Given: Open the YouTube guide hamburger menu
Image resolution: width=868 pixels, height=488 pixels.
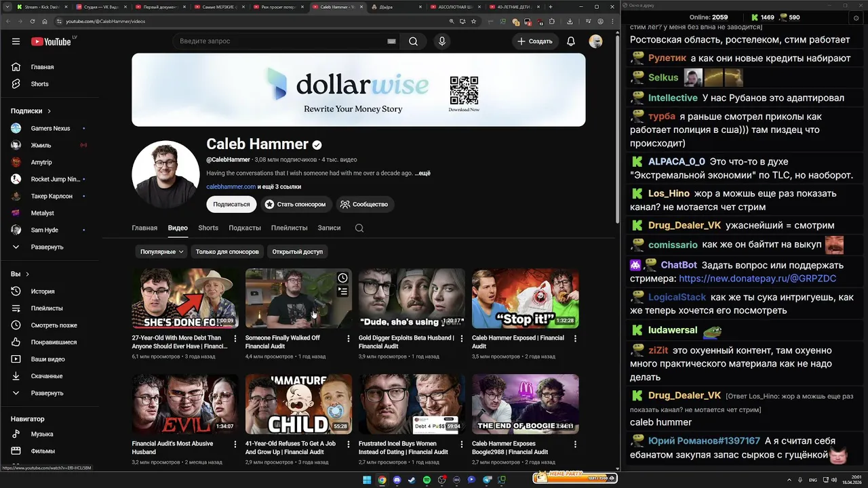Looking at the screenshot, I should [x=16, y=41].
